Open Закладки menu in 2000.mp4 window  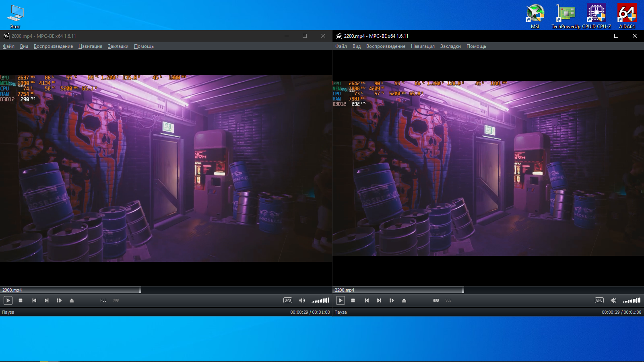(118, 46)
